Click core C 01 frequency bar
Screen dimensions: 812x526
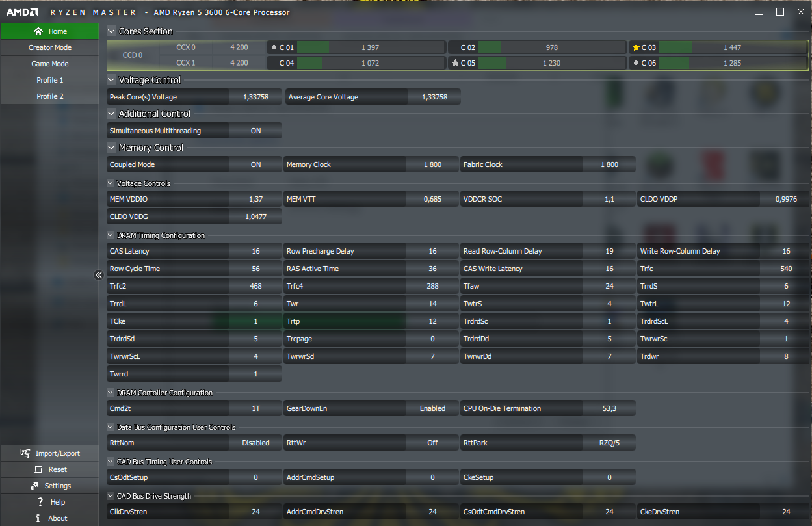point(370,47)
